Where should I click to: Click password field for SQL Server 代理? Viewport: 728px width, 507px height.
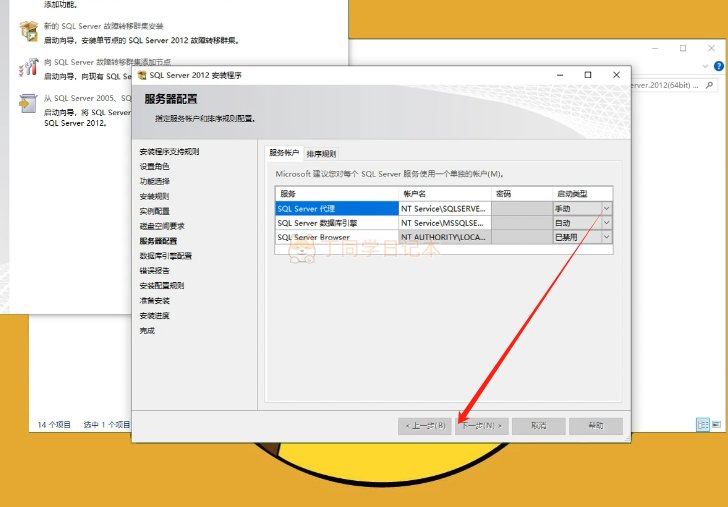tap(522, 208)
